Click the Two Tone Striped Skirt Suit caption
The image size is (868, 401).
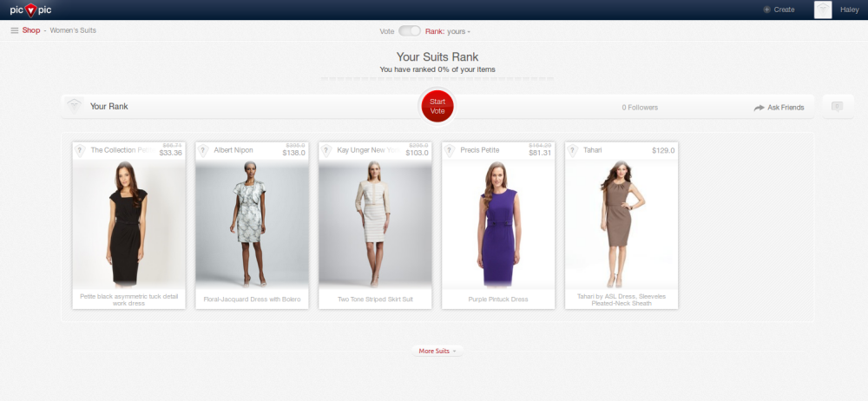(375, 299)
